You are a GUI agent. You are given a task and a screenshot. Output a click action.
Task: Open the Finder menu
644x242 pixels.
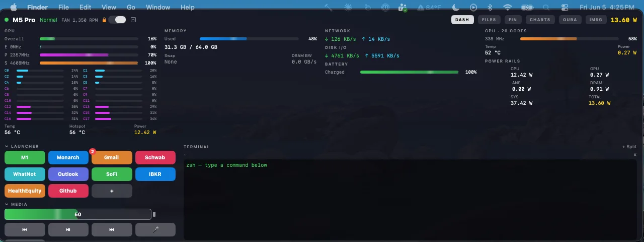(x=38, y=8)
